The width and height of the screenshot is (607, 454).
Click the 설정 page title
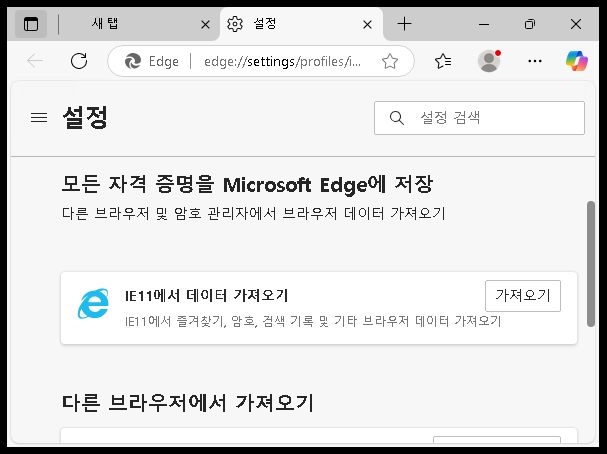click(x=85, y=117)
